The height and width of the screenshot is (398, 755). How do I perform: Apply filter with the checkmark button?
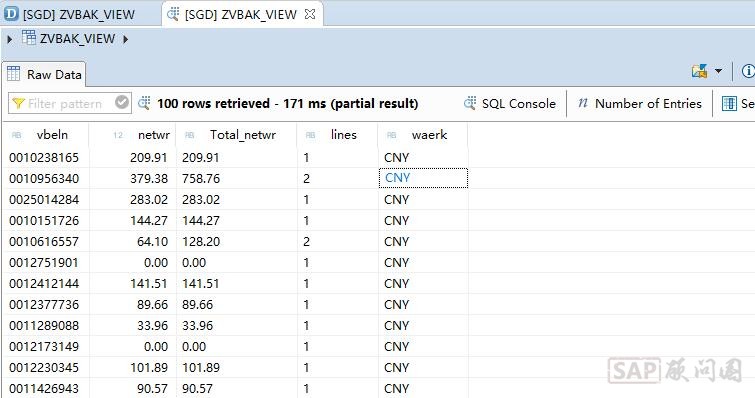pyautogui.click(x=122, y=102)
